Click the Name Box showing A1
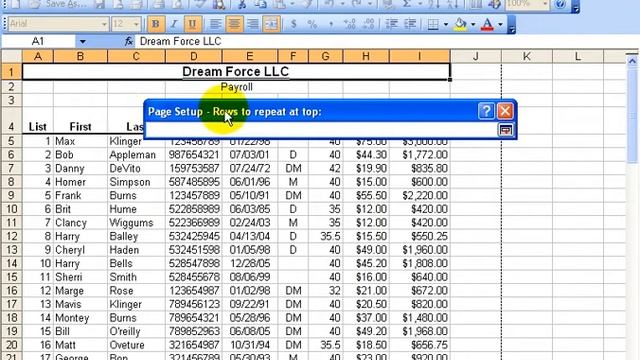This screenshot has width=640, height=360. click(38, 41)
